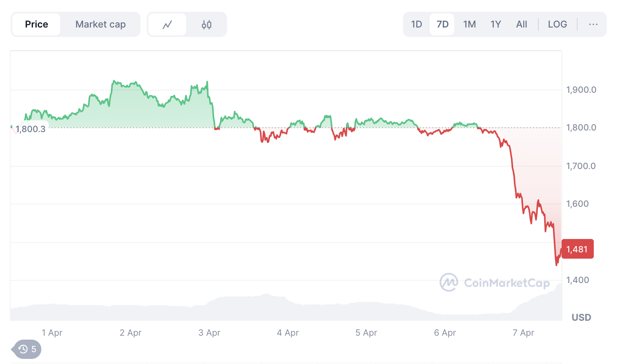Switch to line chart view icon

(x=167, y=24)
